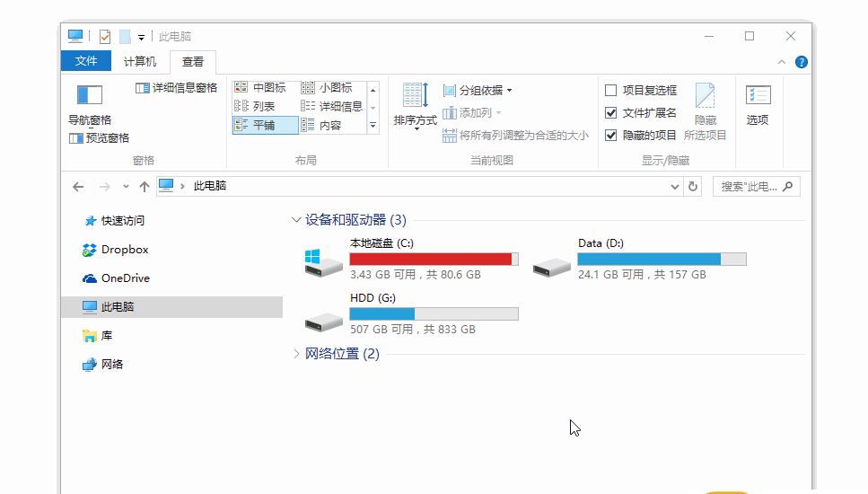The height and width of the screenshot is (494, 868).
Task: Click the Forward navigation arrow
Action: pyautogui.click(x=104, y=187)
